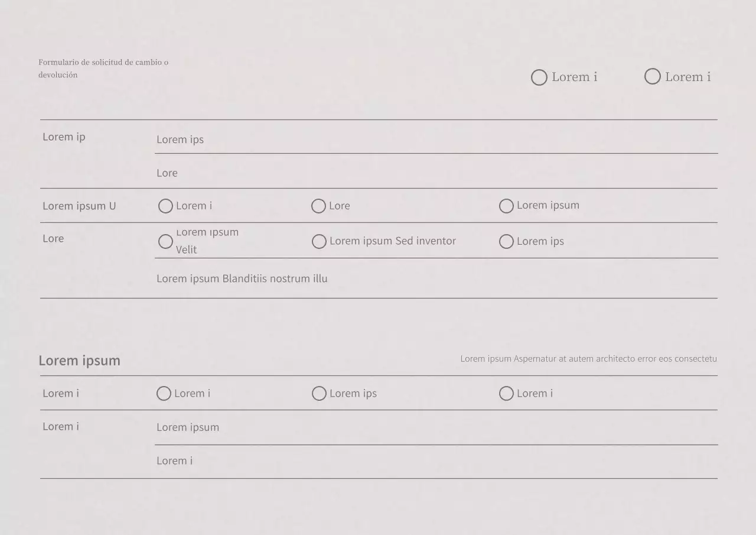Choose first "Lorem i" radio under the Lorem ipsum heading
756x535 pixels.
[164, 394]
